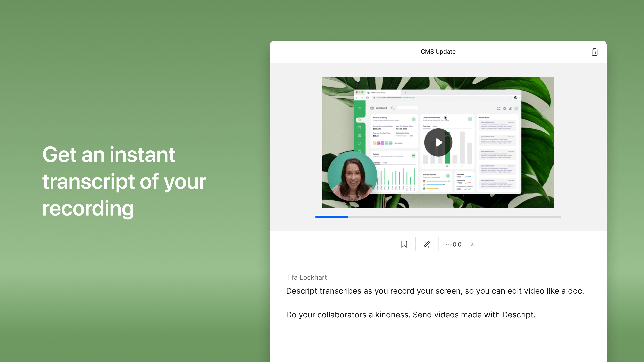Click the transcript line 'Do your collaborators a kindness'

pyautogui.click(x=411, y=315)
